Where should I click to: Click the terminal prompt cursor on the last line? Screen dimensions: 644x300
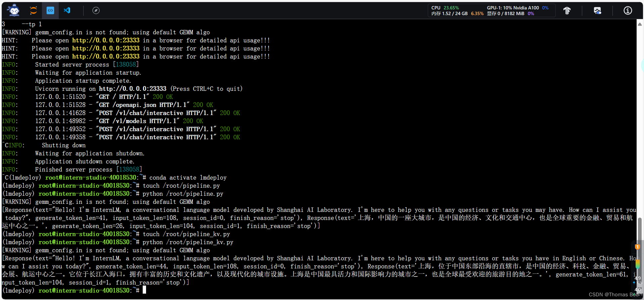144,290
